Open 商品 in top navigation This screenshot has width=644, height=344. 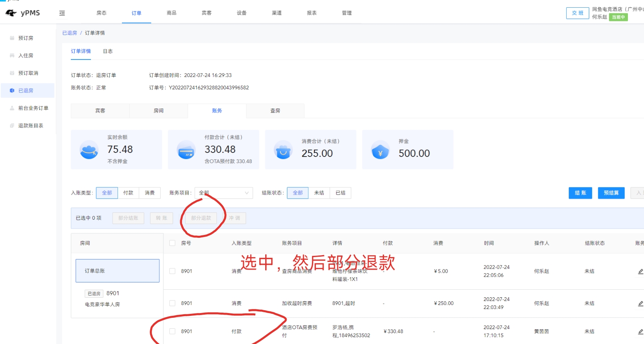pyautogui.click(x=171, y=13)
